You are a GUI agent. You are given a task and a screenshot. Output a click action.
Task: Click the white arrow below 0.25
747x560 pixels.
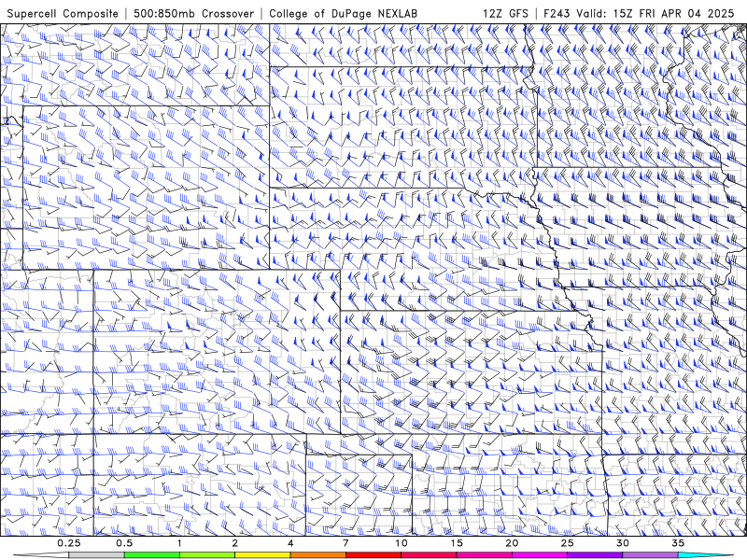pos(41,555)
